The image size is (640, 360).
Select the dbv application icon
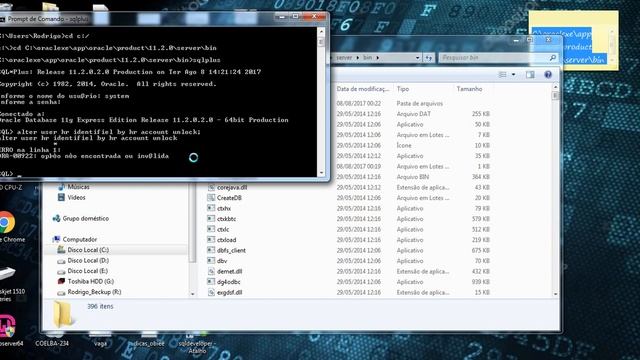point(211,261)
